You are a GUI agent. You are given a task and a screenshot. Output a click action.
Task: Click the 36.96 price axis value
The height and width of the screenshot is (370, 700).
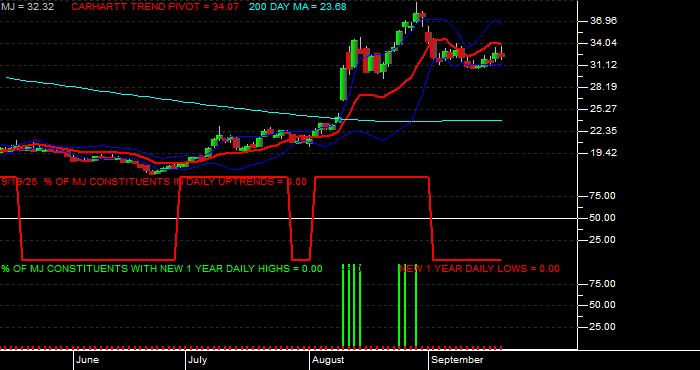(x=603, y=21)
